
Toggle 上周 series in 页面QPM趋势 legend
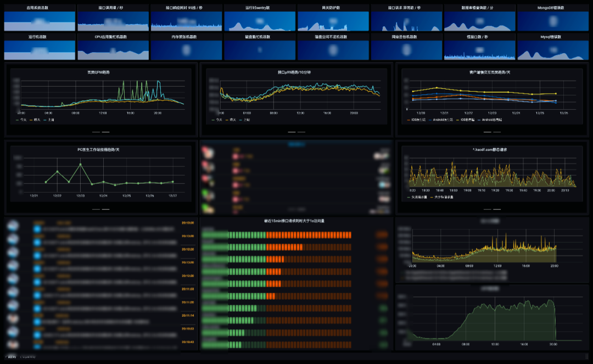pos(49,120)
